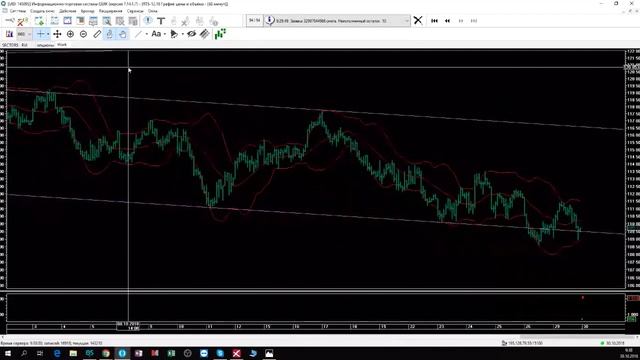
Task: Open the Aa text label tool
Action: coord(156,34)
